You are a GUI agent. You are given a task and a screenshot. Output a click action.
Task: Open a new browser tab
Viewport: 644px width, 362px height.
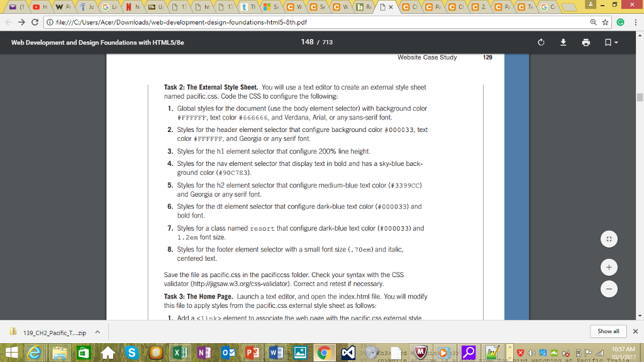[x=569, y=7]
